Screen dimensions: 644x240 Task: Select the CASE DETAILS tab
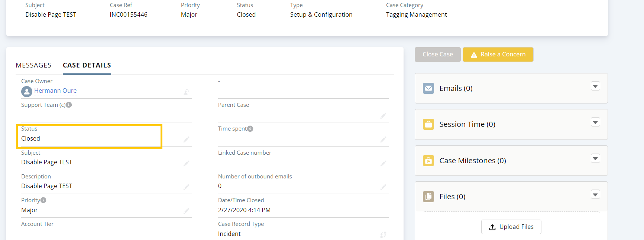click(87, 65)
